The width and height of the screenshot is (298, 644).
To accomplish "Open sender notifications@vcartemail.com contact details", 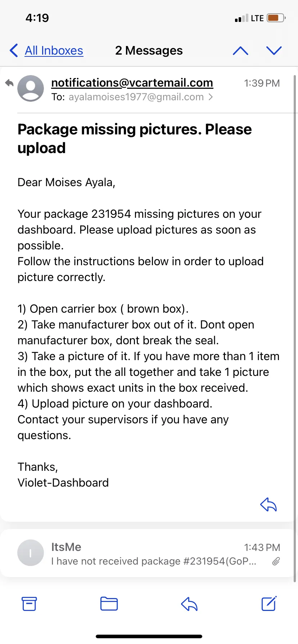I will 132,83.
